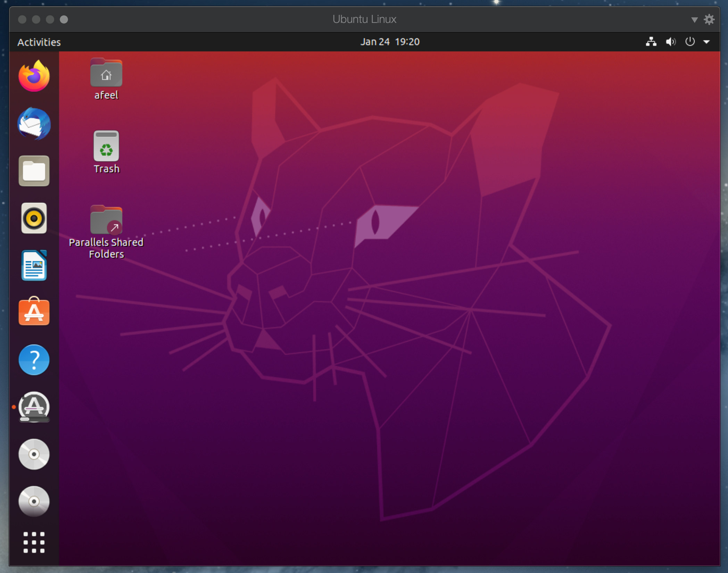
Task: Open Thunderbird Mail in the dock
Action: [34, 124]
